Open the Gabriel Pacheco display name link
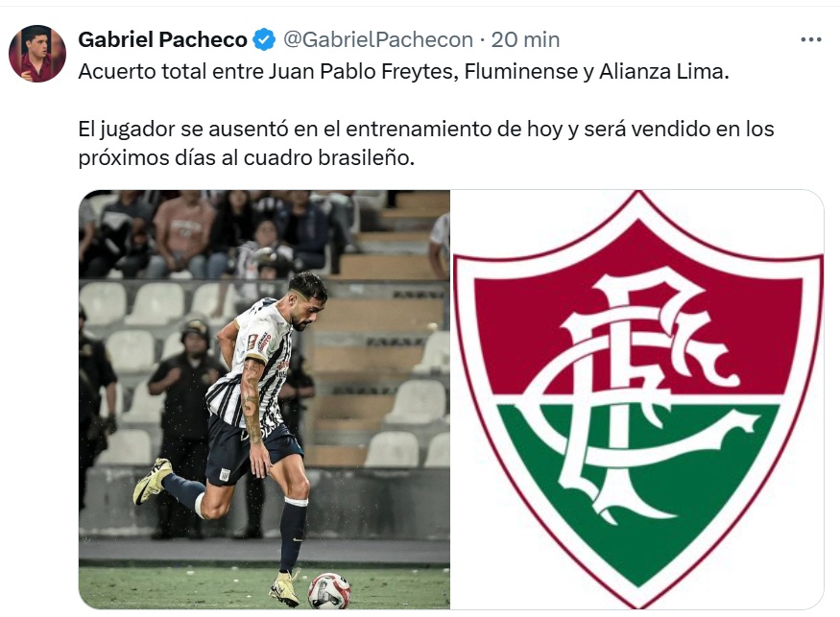The height and width of the screenshot is (617, 840). [162, 39]
